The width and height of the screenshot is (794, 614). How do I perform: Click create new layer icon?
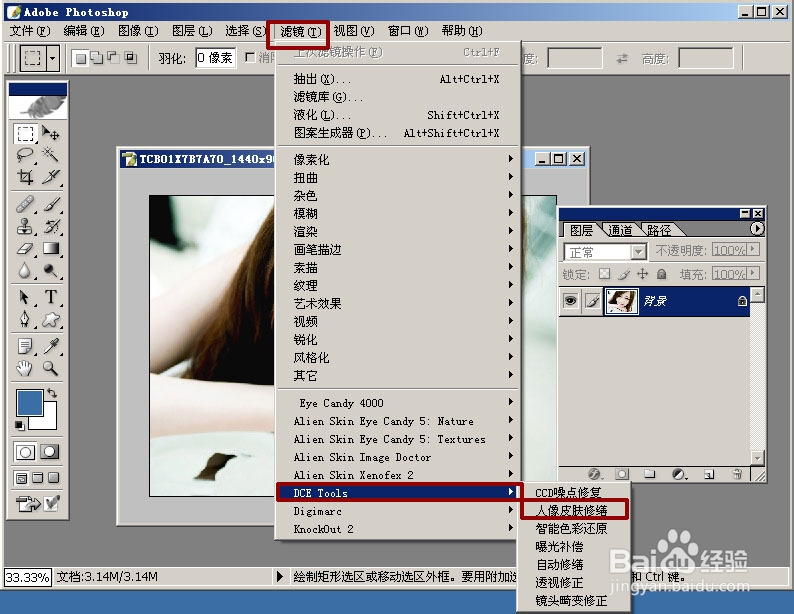tap(709, 474)
